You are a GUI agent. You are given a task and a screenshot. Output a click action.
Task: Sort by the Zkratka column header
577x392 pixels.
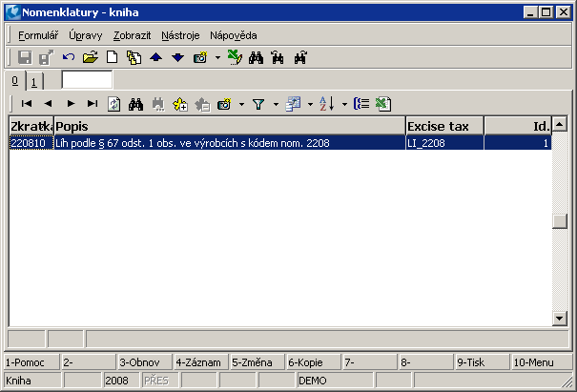[x=31, y=126]
